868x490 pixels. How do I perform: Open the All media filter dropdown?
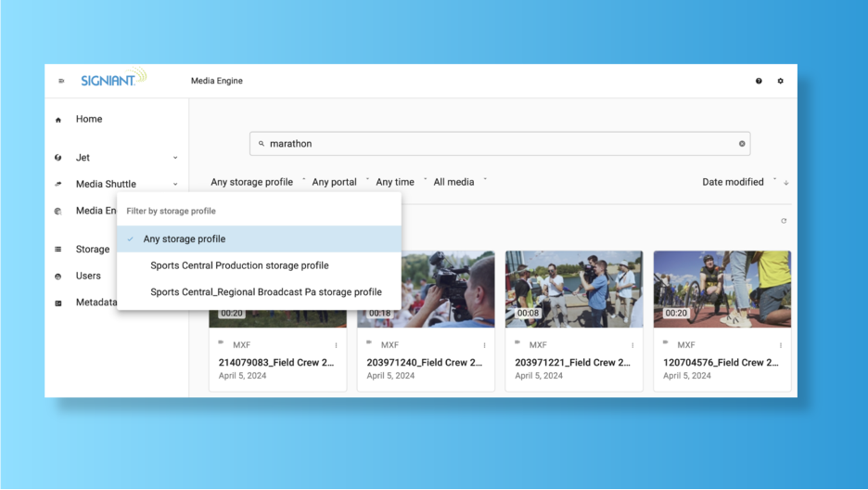[459, 182]
